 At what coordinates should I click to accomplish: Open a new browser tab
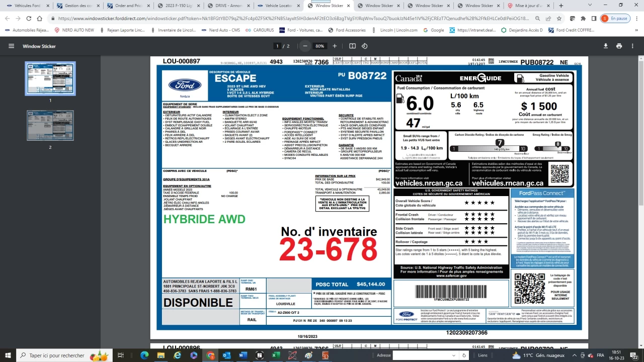click(561, 6)
